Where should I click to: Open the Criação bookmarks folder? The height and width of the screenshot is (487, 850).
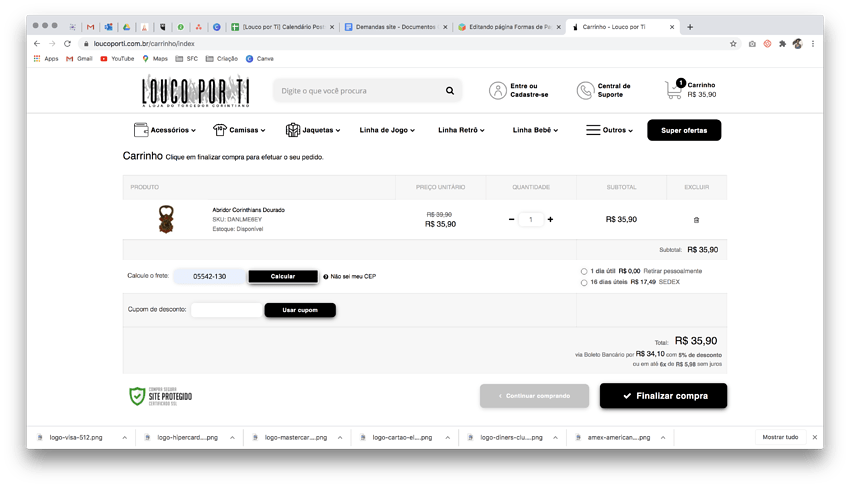click(222, 59)
